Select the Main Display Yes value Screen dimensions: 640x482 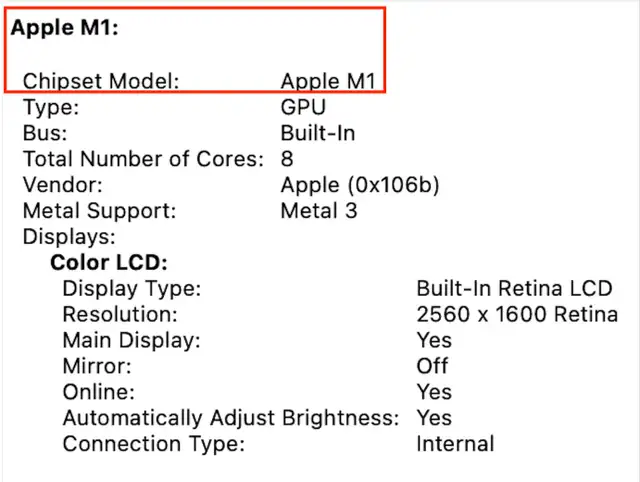click(x=434, y=340)
